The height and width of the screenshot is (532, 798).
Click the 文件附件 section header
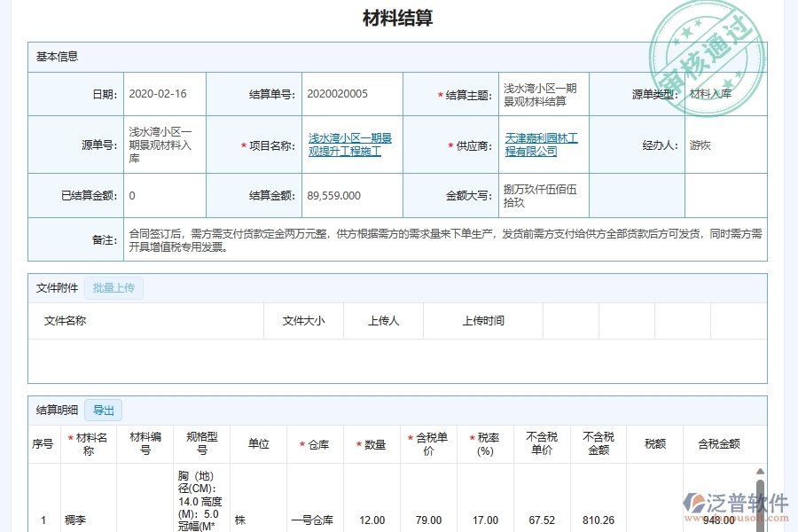coord(55,287)
